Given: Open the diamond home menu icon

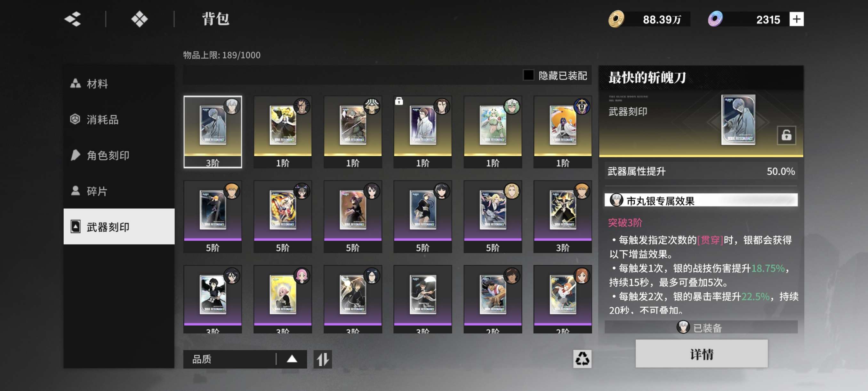Looking at the screenshot, I should click(140, 19).
